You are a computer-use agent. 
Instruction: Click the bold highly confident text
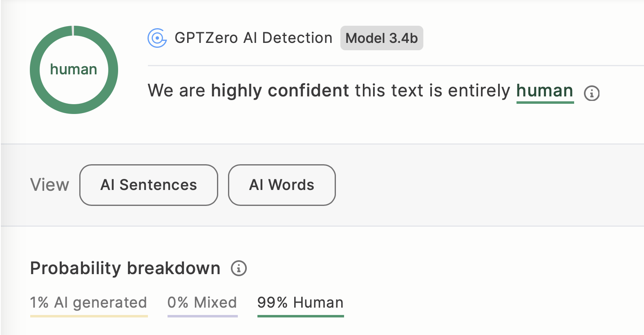tap(280, 91)
